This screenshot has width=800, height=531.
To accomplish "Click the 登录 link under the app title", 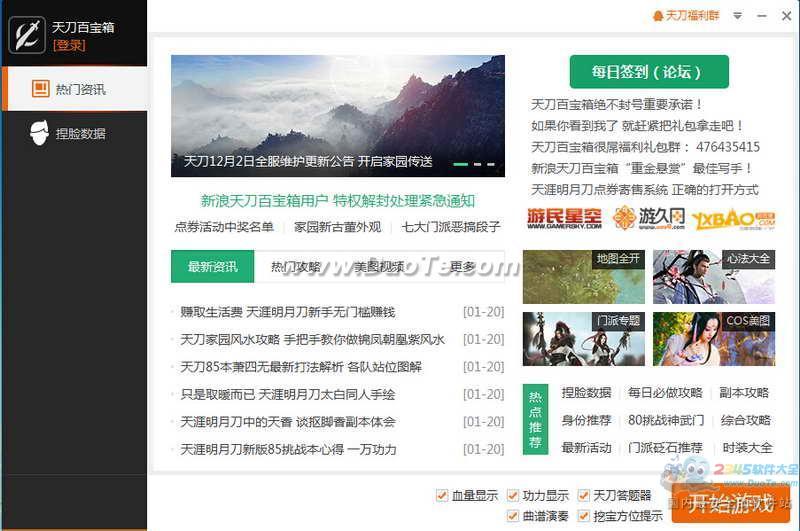I will 69,45.
